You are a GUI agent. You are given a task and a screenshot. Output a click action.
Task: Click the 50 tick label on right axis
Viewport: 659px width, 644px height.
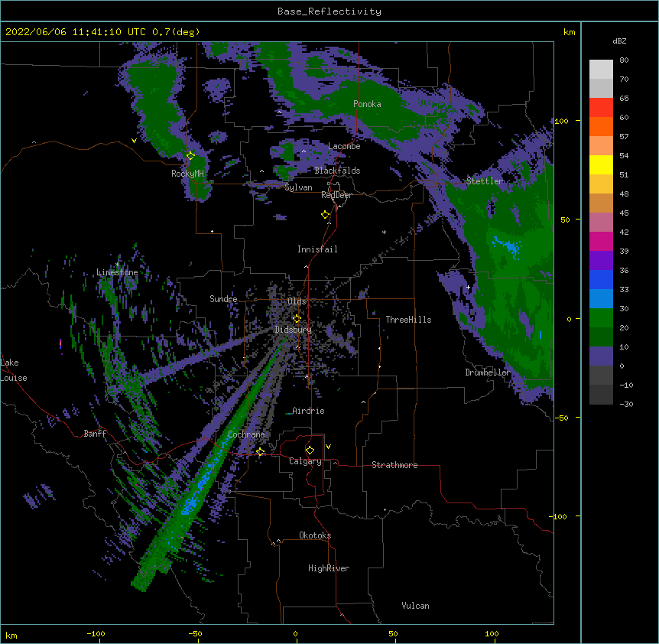[565, 220]
